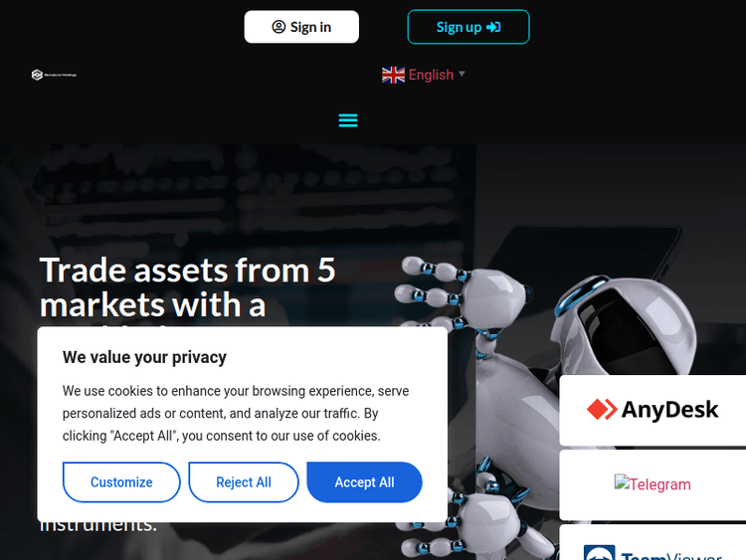Click the UK flag icon
This screenshot has width=746, height=560.
coord(393,76)
